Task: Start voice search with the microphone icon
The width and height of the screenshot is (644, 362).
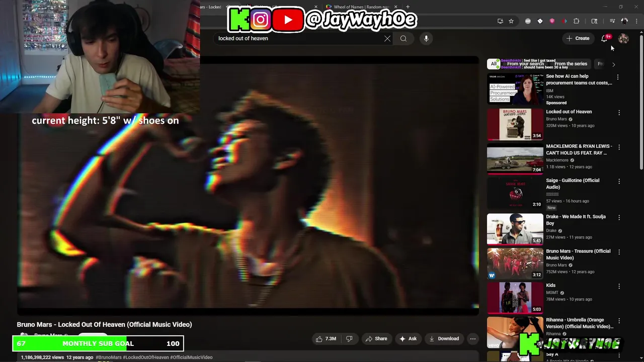Action: [426, 38]
